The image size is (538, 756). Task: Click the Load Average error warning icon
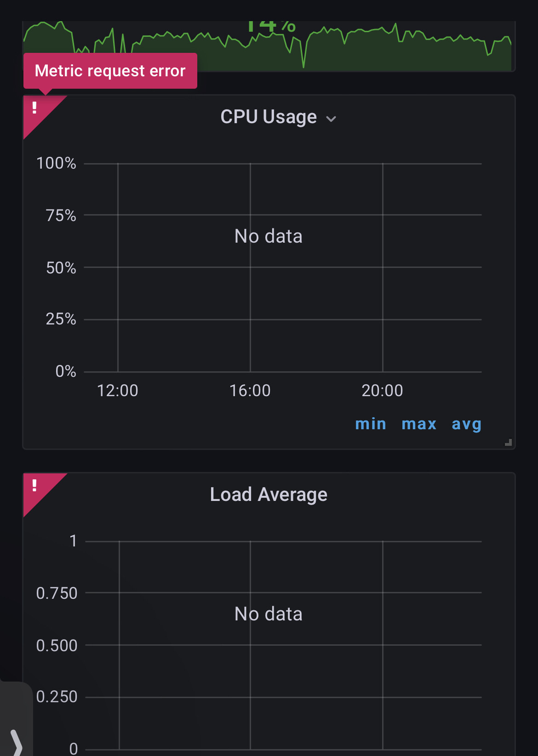[x=35, y=486]
